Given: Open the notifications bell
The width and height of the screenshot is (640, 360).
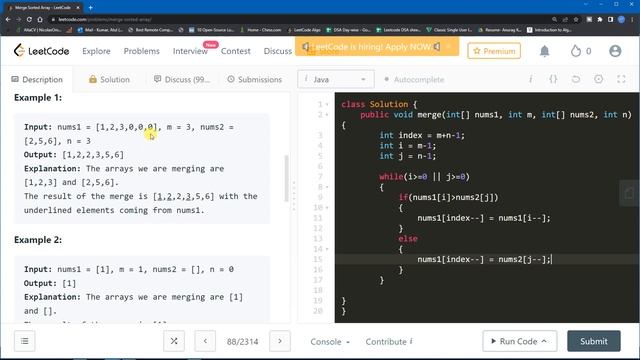Looking at the screenshot, I should tap(544, 51).
